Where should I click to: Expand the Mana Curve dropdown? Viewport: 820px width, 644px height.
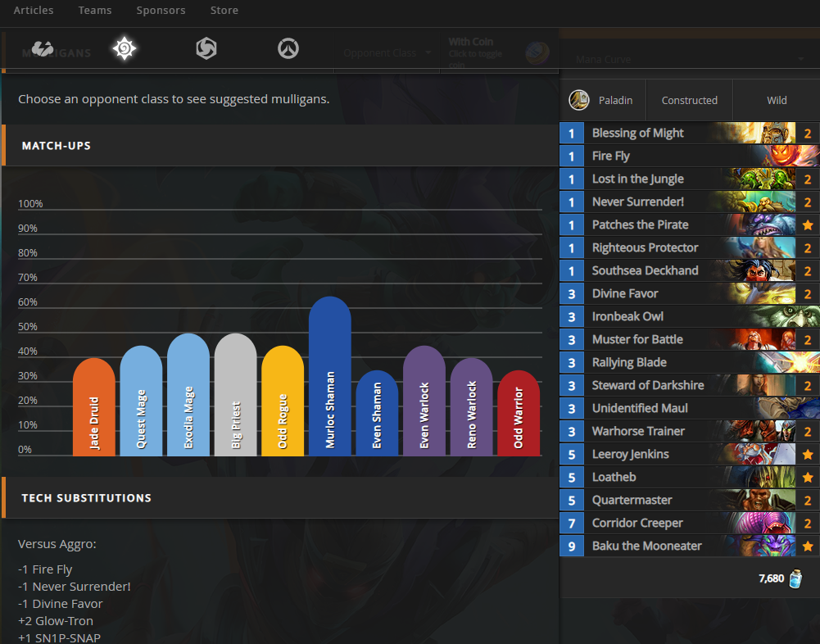[x=689, y=59]
